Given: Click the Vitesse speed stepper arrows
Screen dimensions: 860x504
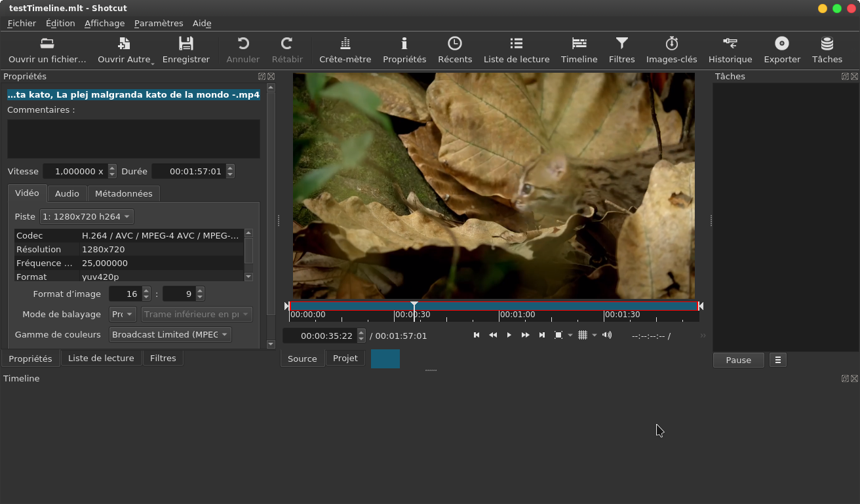Looking at the screenshot, I should [112, 171].
